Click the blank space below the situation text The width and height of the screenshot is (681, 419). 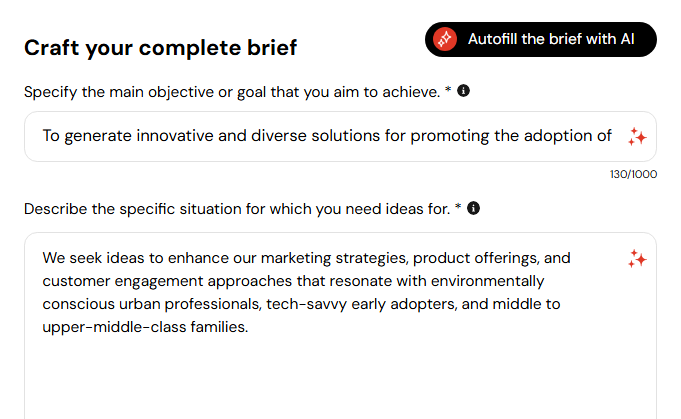pyautogui.click(x=330, y=378)
